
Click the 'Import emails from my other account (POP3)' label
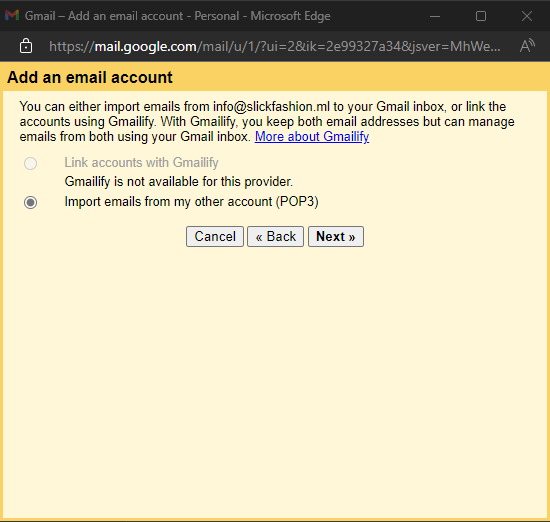(x=192, y=202)
